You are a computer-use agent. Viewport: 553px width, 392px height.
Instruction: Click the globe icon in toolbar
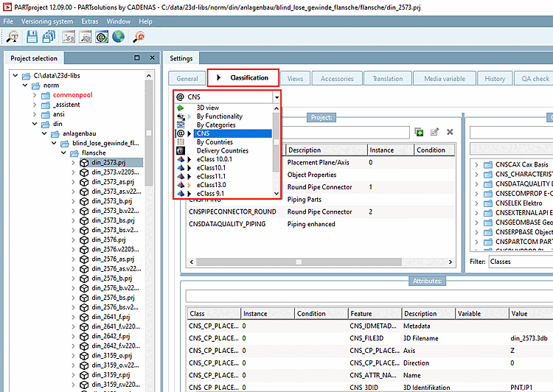118,36
